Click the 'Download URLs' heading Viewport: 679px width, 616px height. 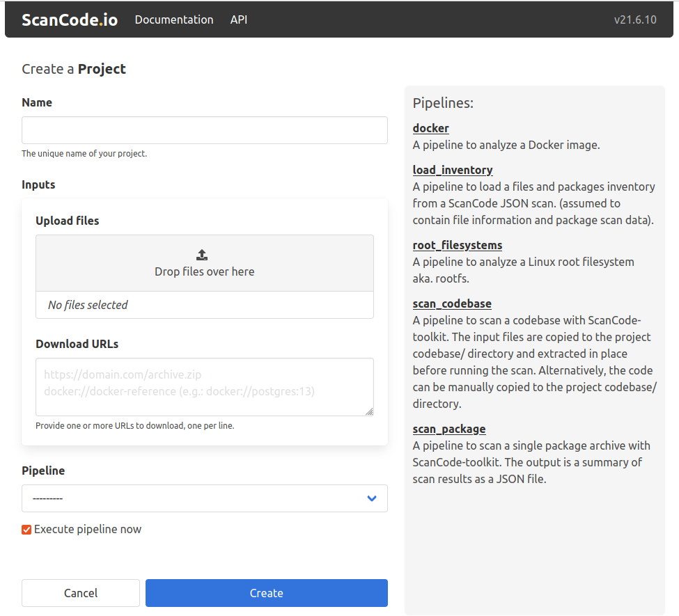pyautogui.click(x=77, y=344)
